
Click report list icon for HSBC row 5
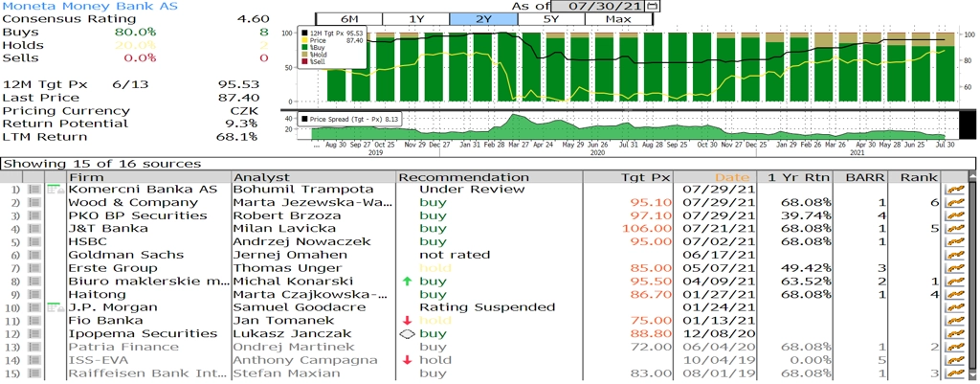(34, 242)
